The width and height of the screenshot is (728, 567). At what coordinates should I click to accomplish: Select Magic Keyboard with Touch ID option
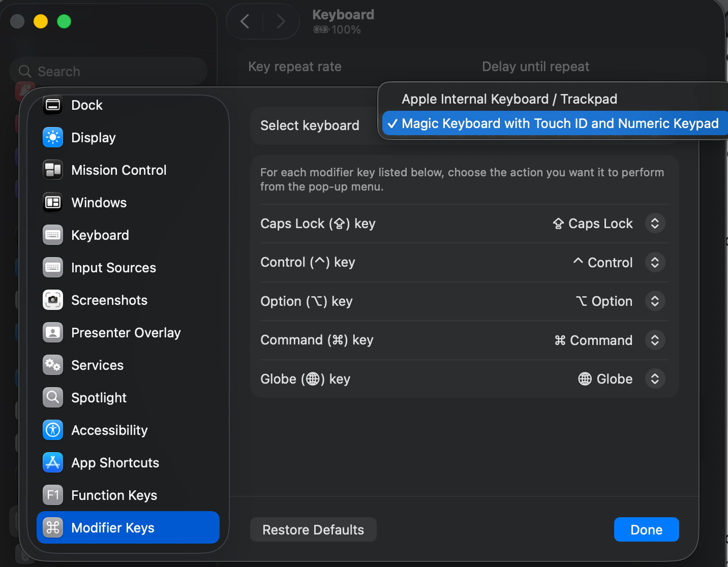pyautogui.click(x=559, y=123)
